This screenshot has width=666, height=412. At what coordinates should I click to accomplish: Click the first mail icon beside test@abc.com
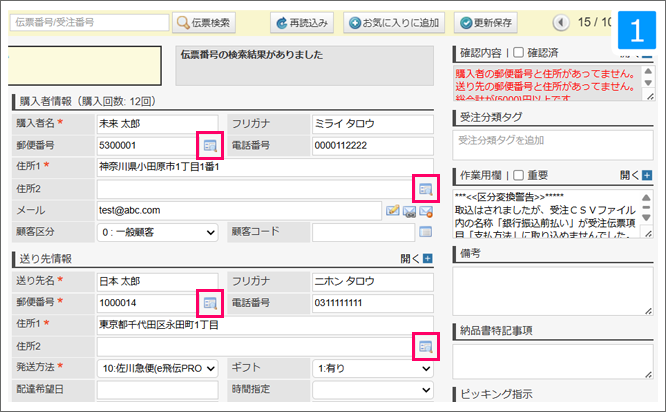click(393, 210)
